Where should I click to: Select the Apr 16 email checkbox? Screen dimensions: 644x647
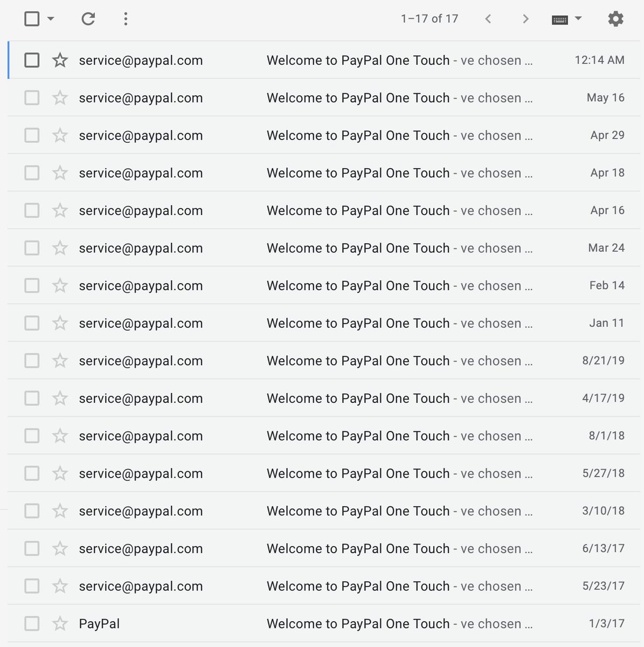[x=32, y=210]
